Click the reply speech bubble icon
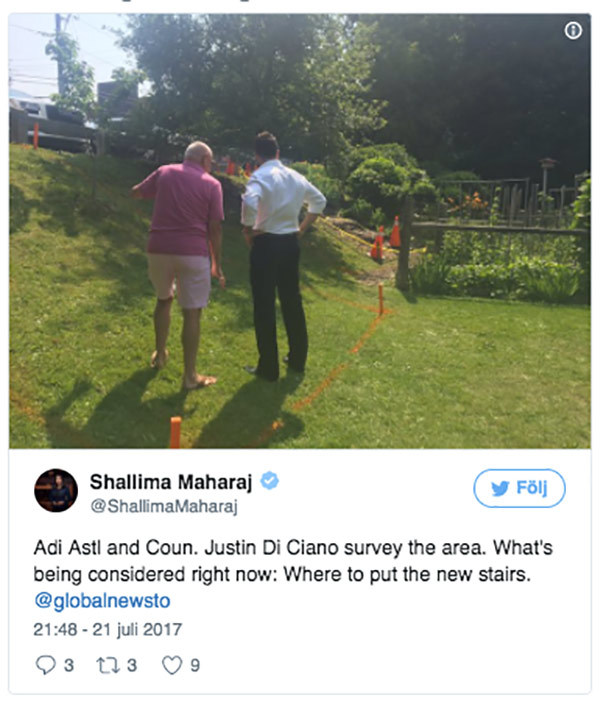The width and height of the screenshot is (600, 701). [x=45, y=665]
